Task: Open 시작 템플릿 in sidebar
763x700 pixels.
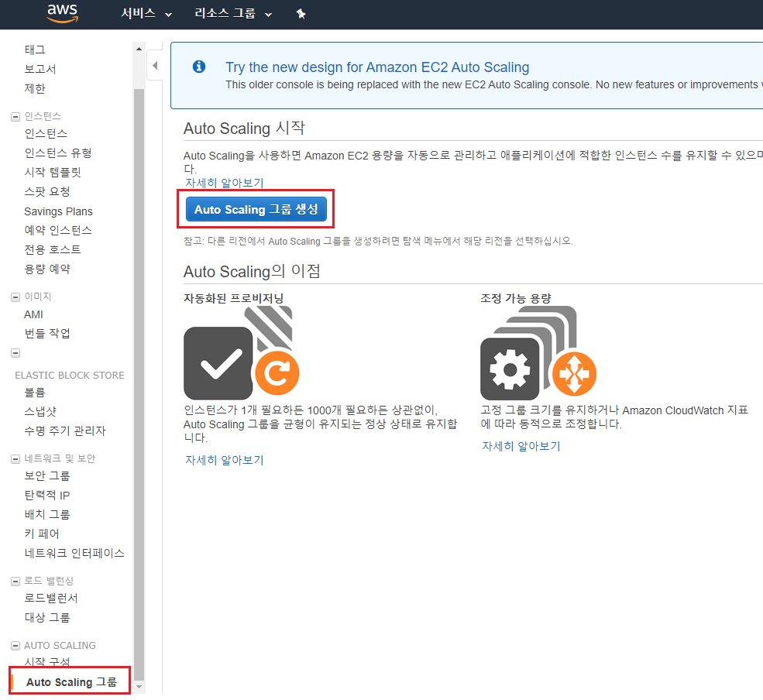Action: [53, 172]
